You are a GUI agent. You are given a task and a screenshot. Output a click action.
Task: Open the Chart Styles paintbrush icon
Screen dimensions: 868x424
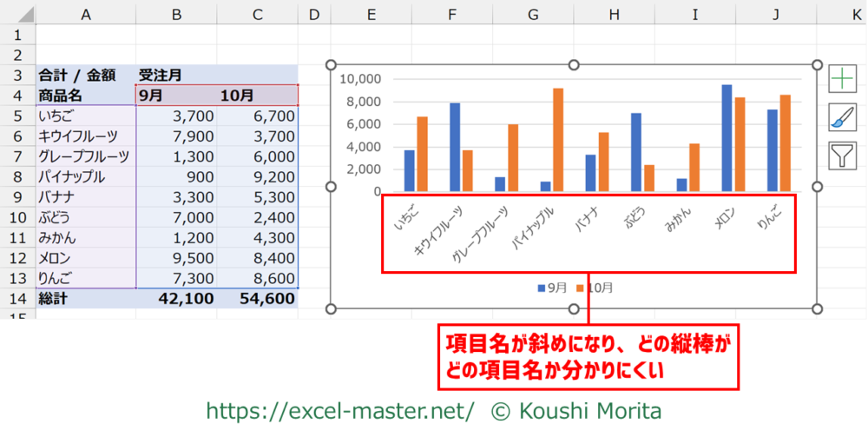(x=842, y=117)
